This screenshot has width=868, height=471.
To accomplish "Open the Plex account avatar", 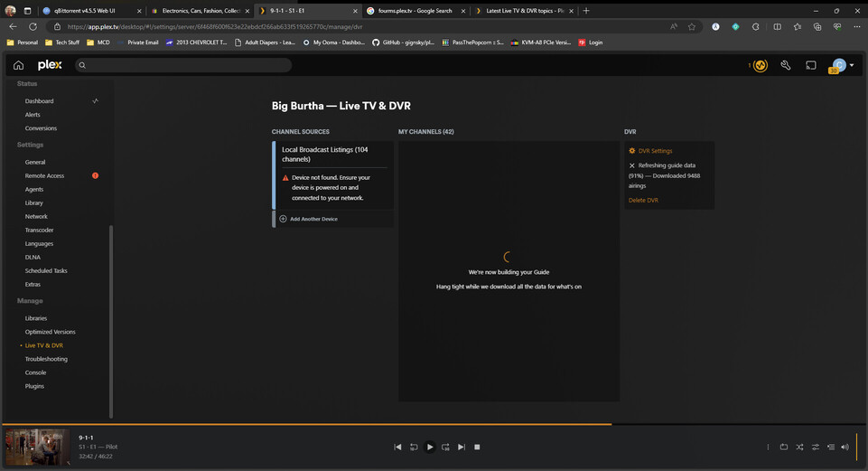I will [839, 65].
